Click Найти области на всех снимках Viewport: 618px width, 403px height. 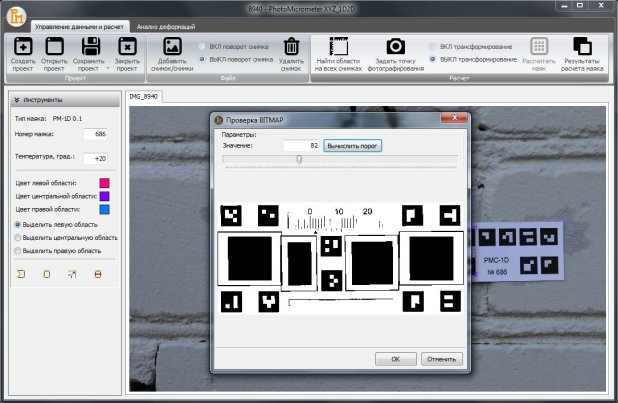tap(338, 47)
